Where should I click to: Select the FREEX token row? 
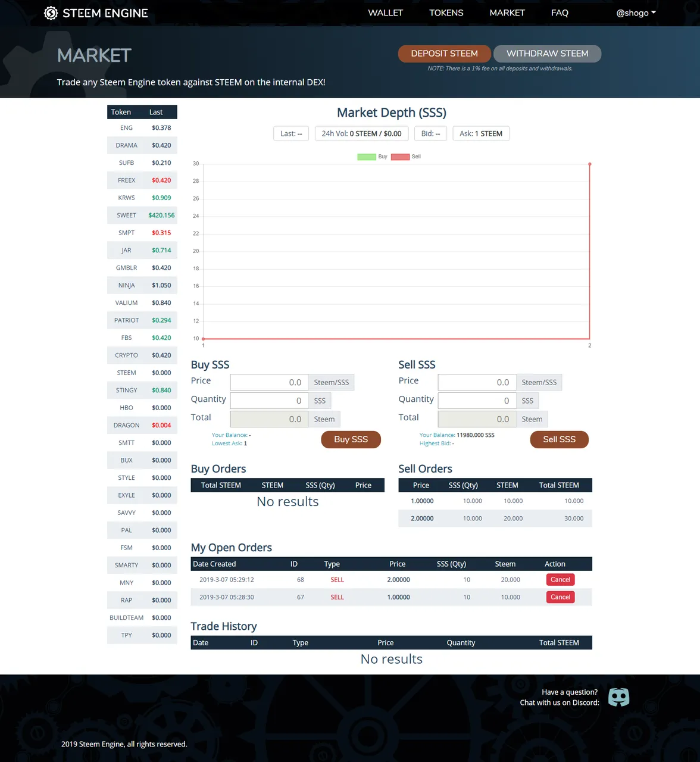[x=142, y=180]
